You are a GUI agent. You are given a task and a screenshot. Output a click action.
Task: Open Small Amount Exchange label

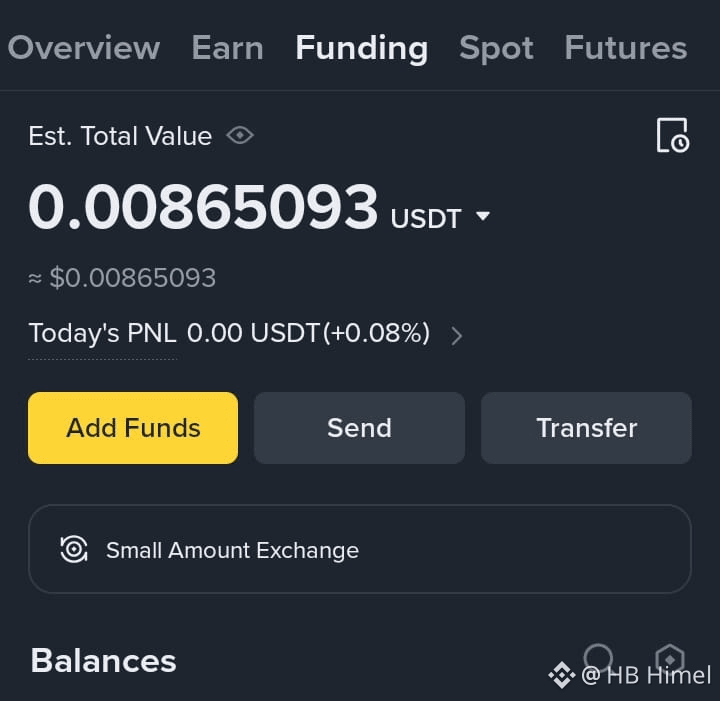pyautogui.click(x=232, y=550)
